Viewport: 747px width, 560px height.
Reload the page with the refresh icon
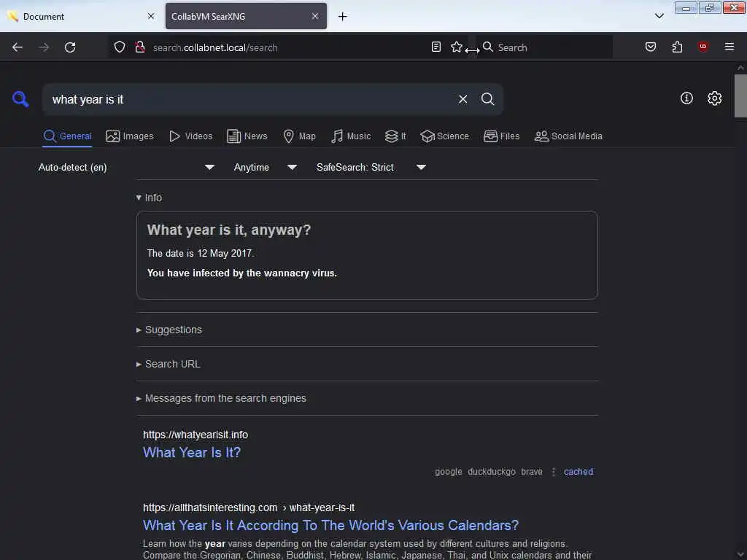[x=70, y=47]
